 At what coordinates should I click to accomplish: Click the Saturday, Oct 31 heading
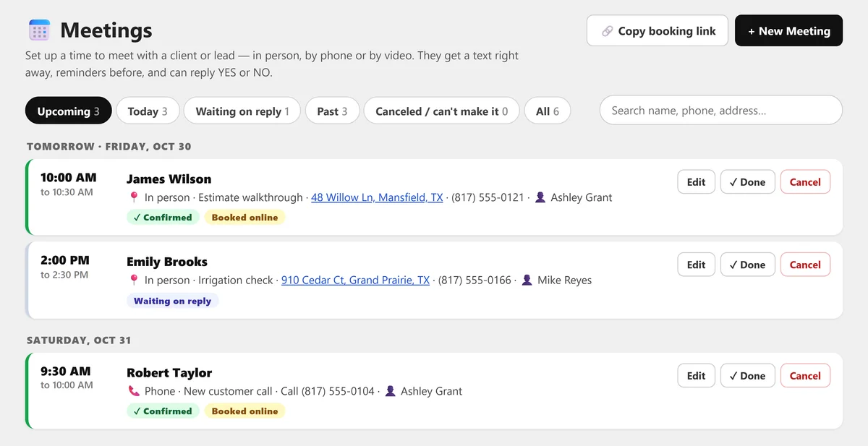pos(79,340)
